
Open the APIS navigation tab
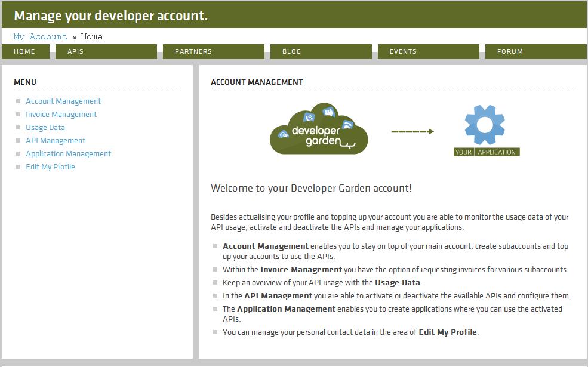click(x=106, y=51)
